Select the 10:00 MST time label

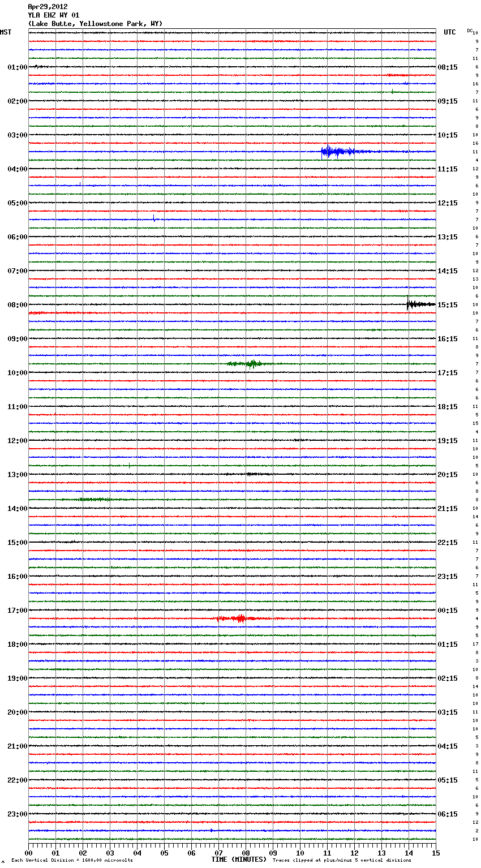pyautogui.click(x=17, y=372)
